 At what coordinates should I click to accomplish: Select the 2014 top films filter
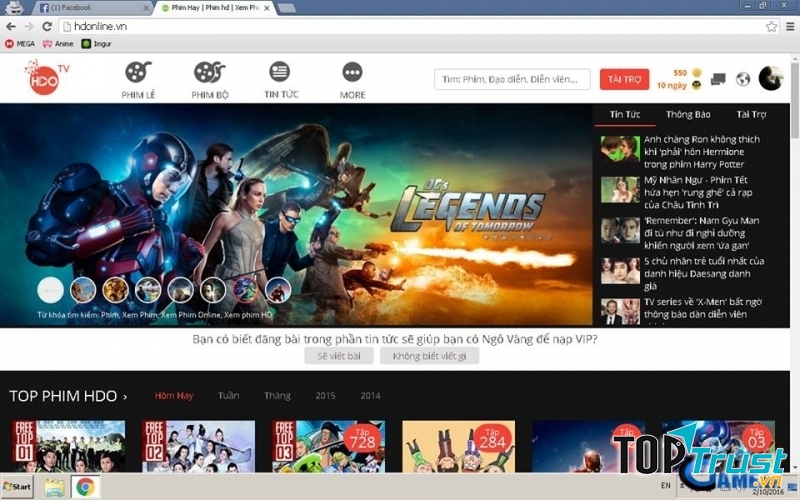click(x=370, y=395)
